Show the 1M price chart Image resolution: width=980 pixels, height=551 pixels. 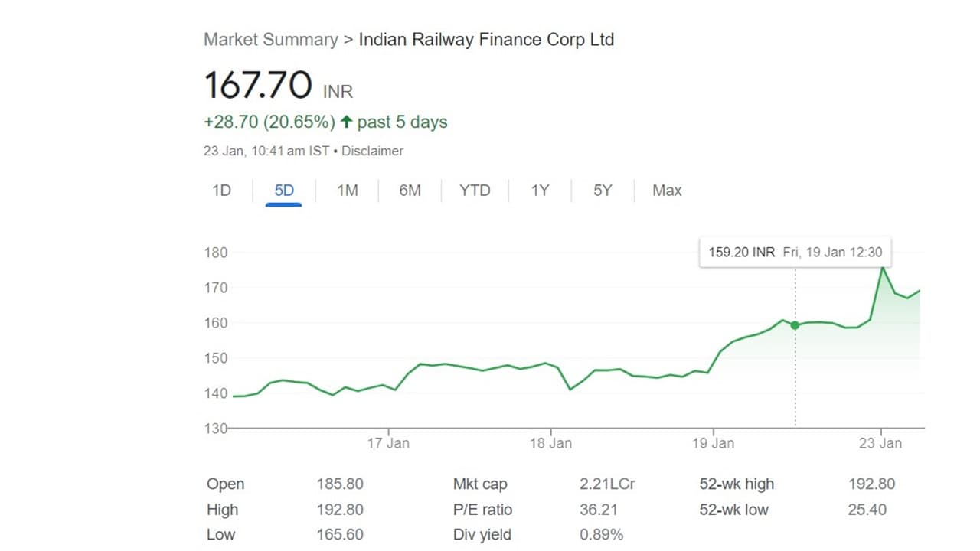point(348,191)
